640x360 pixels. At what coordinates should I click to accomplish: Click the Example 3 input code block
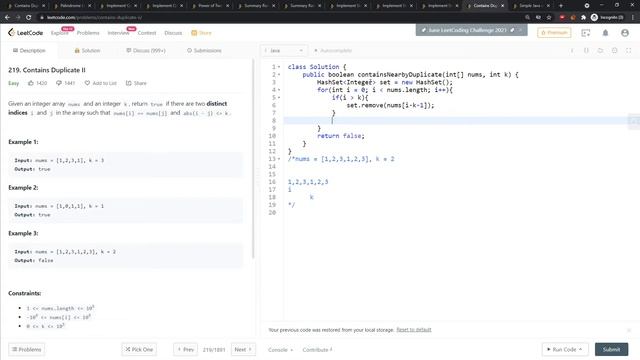[x=125, y=256]
